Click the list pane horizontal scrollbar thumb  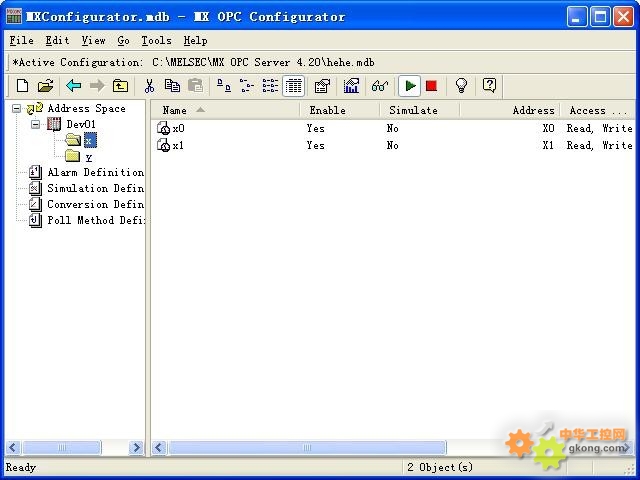tap(307, 448)
